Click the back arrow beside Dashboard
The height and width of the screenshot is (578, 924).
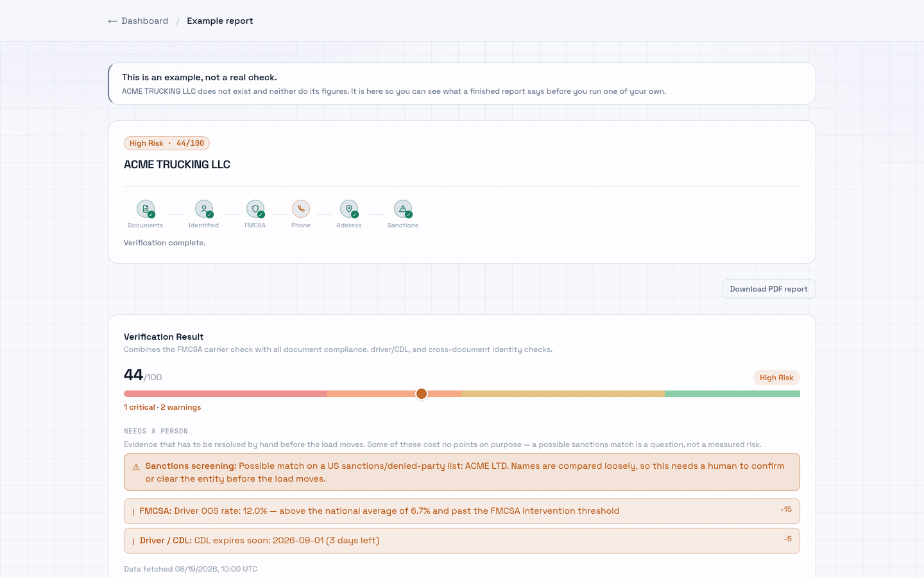tap(113, 21)
